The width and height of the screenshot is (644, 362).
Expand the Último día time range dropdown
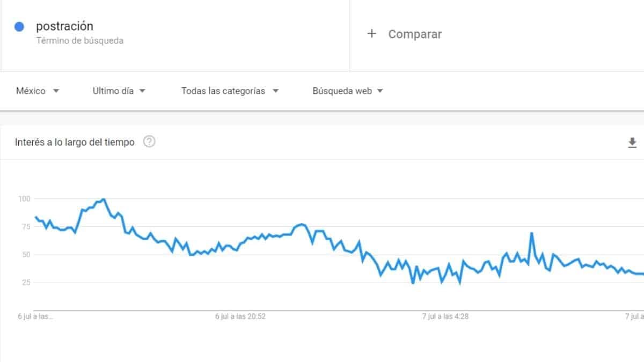point(119,91)
